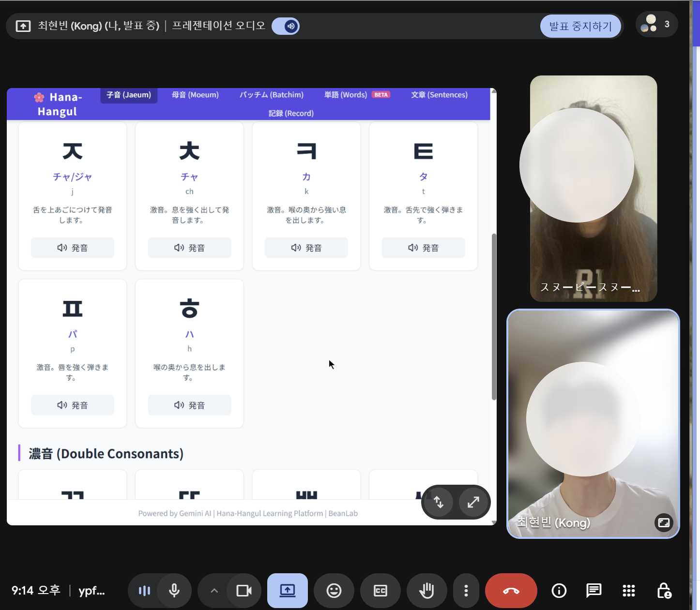Click the 濃音 (Double Consonants) heading
The image size is (700, 610).
(106, 454)
